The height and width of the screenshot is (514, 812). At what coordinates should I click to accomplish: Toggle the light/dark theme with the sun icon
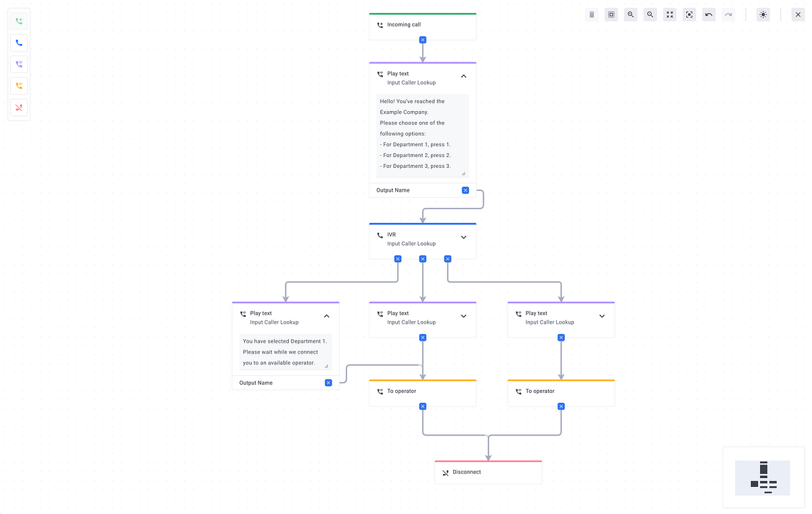pyautogui.click(x=763, y=14)
